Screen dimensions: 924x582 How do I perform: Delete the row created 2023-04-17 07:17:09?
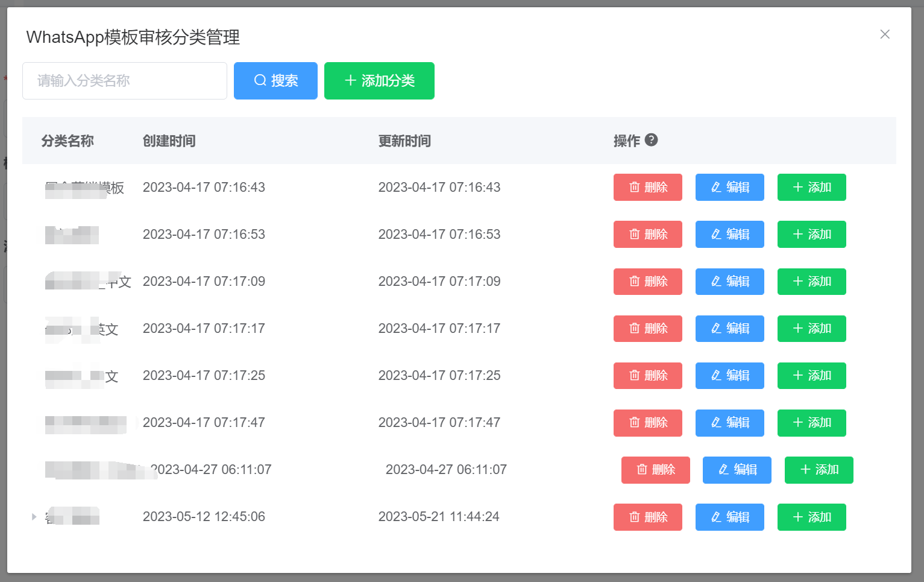tap(648, 282)
